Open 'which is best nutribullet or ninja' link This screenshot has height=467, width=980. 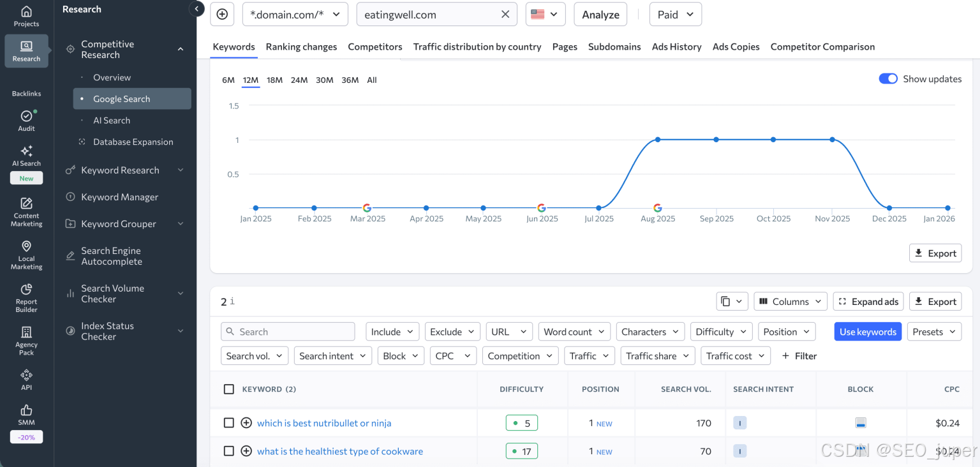tap(324, 423)
